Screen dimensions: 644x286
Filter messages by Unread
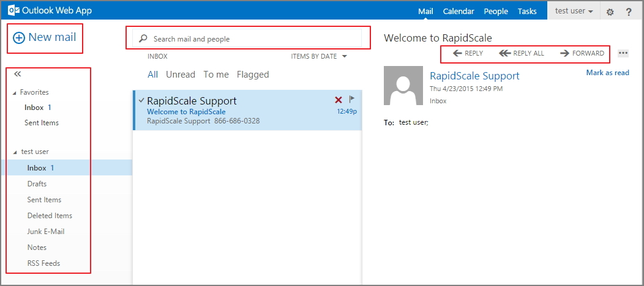(181, 75)
